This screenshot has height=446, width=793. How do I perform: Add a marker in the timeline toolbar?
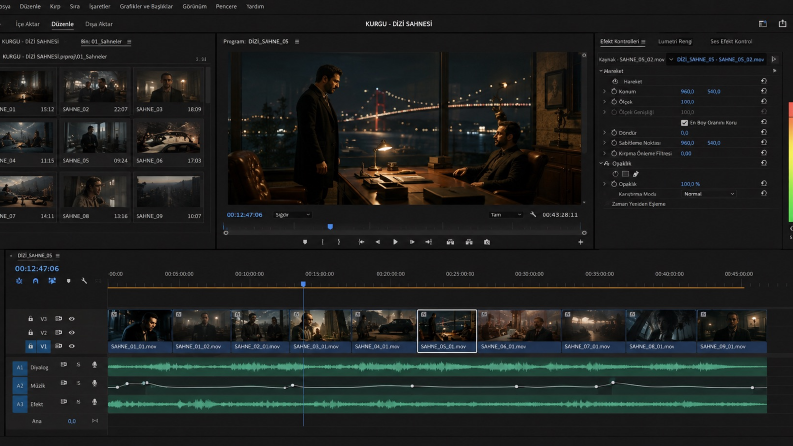pyautogui.click(x=68, y=281)
